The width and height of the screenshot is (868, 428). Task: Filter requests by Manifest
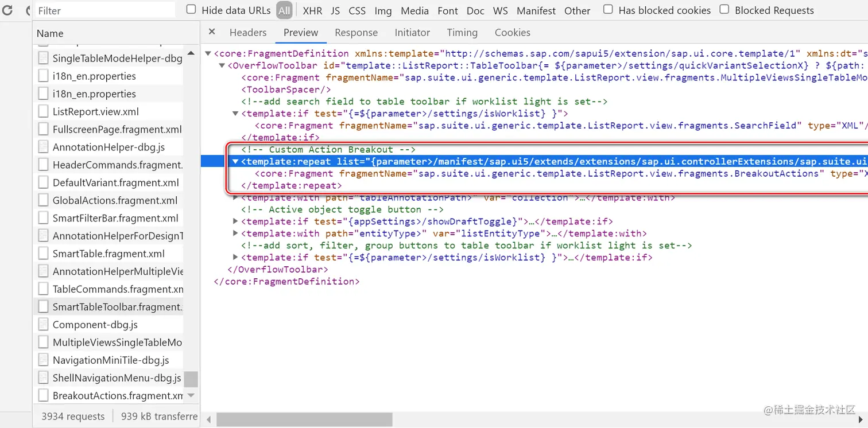point(536,10)
